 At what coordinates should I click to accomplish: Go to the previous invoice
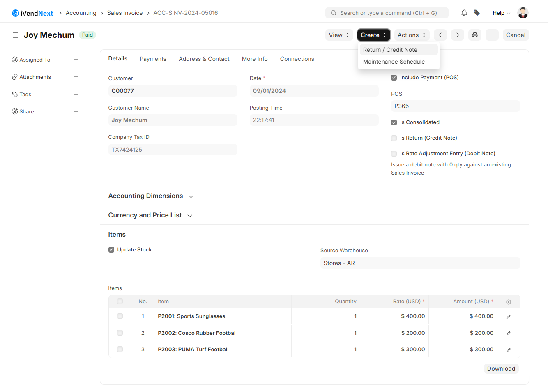440,35
